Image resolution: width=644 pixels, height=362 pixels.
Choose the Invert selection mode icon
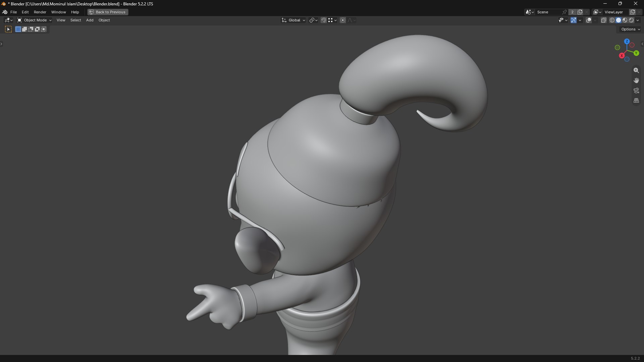pyautogui.click(x=37, y=29)
